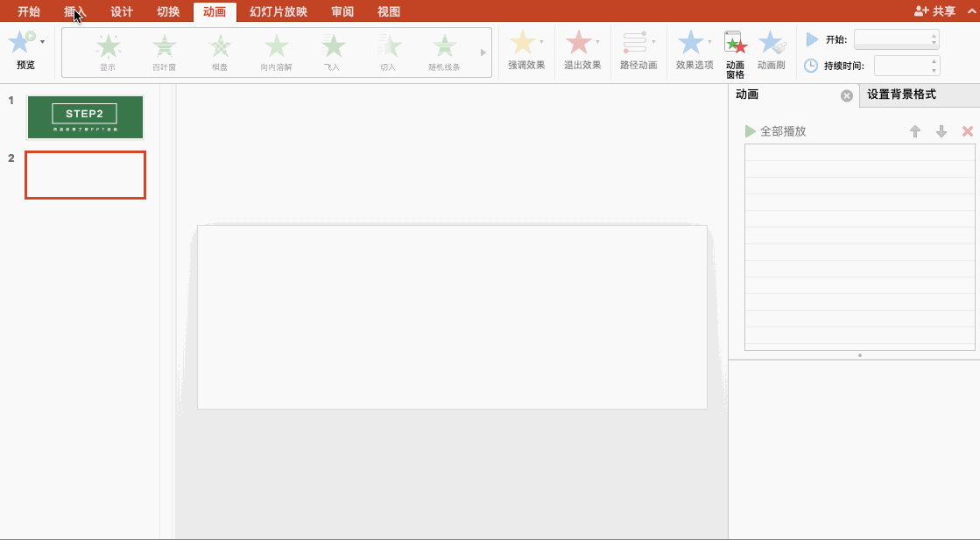Switch to the 设计 tab
This screenshot has height=540, width=980.
pyautogui.click(x=122, y=11)
